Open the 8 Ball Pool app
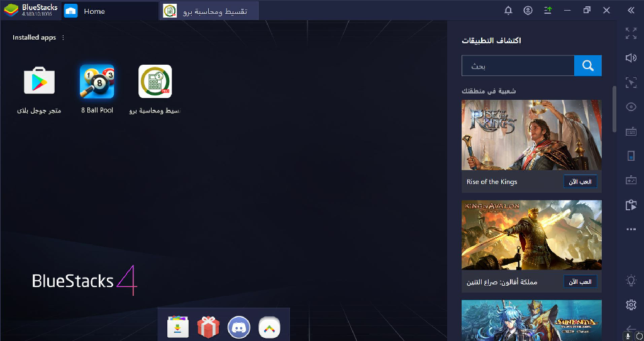Image resolution: width=644 pixels, height=341 pixels. pyautogui.click(x=97, y=82)
